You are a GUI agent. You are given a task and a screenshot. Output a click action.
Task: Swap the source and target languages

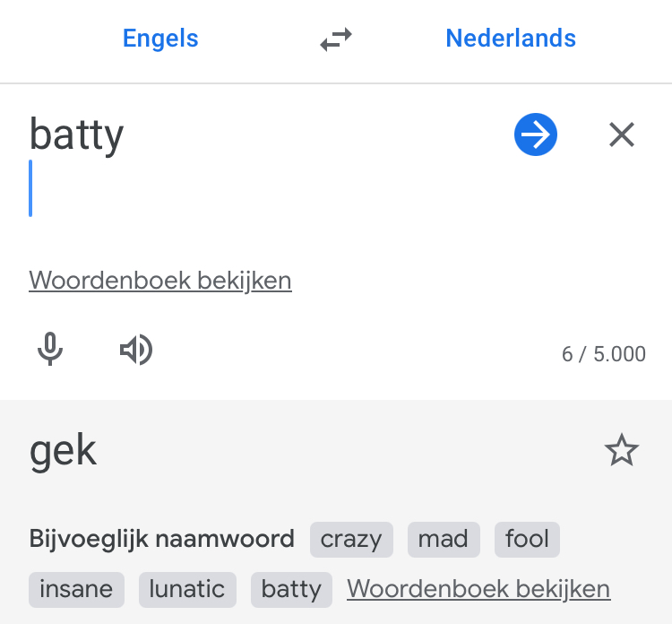pyautogui.click(x=336, y=39)
